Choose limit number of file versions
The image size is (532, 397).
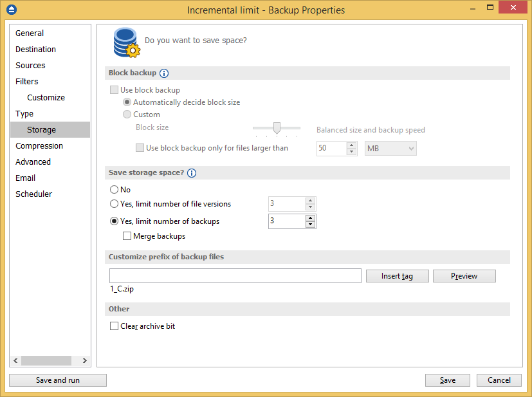point(115,204)
